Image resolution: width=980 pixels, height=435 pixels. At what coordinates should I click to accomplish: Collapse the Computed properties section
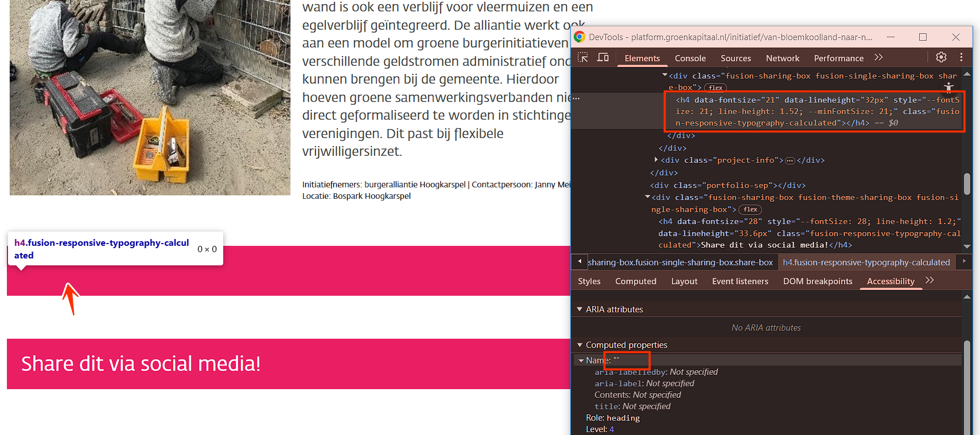click(580, 345)
